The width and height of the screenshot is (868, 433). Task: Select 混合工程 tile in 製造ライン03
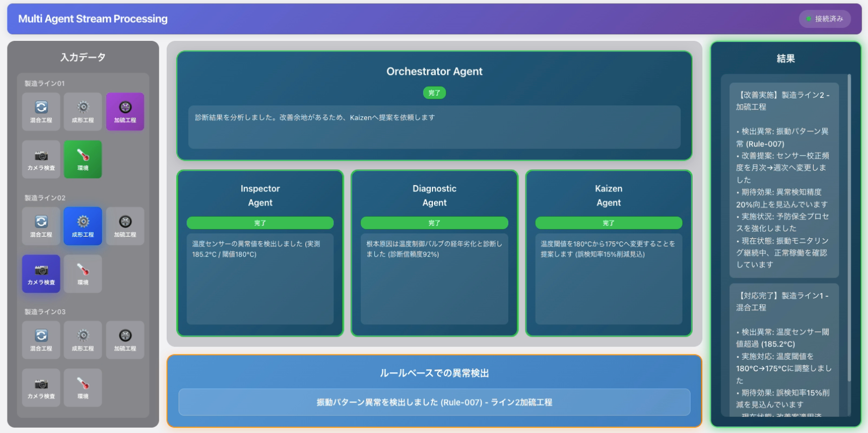[41, 340]
